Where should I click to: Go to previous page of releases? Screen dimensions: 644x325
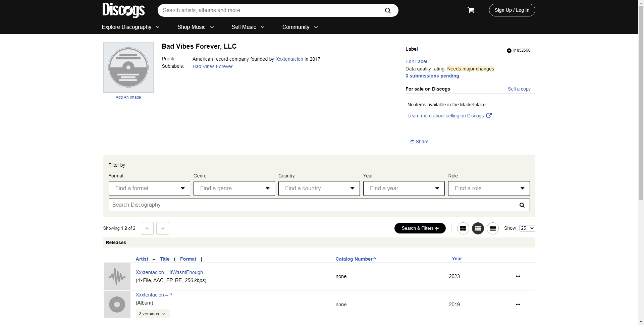point(147,228)
